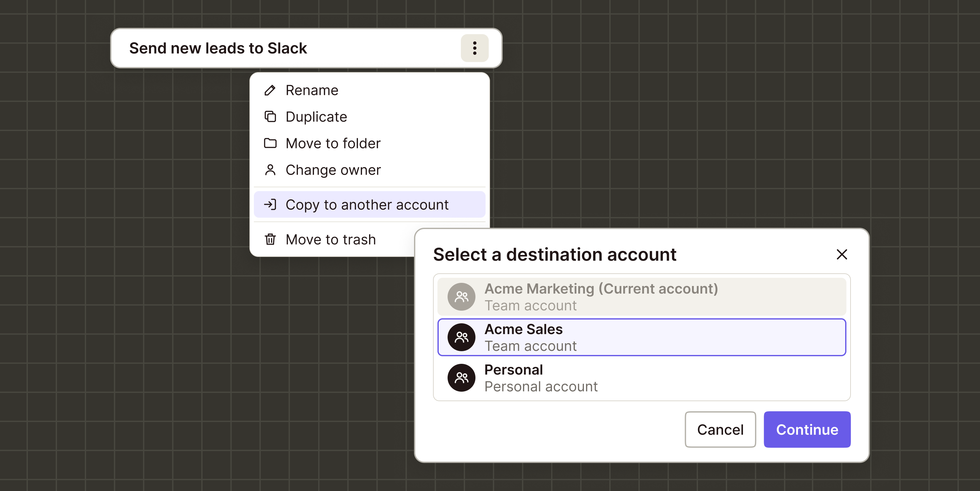This screenshot has height=491, width=980.
Task: Click the Acme Sales account avatar
Action: click(461, 337)
